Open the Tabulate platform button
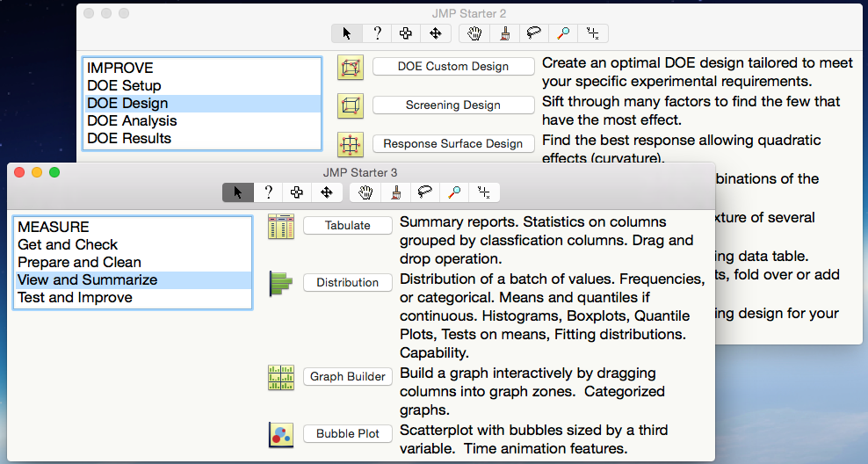This screenshot has width=868, height=464. (348, 225)
